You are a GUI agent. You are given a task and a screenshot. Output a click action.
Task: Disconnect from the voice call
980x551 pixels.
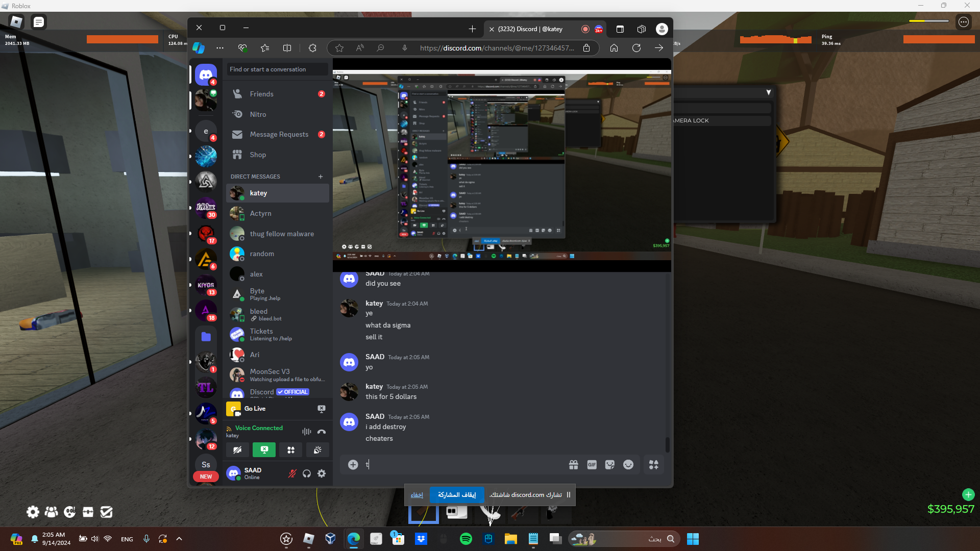(322, 432)
